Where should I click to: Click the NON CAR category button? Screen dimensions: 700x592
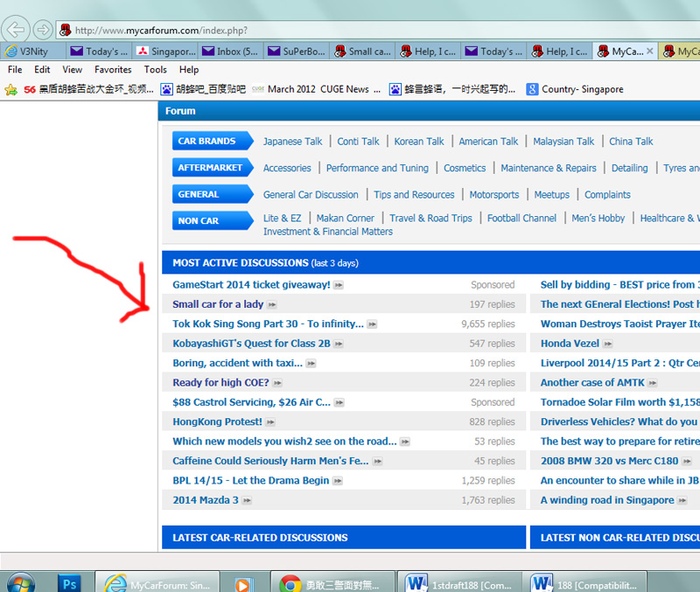tap(213, 221)
